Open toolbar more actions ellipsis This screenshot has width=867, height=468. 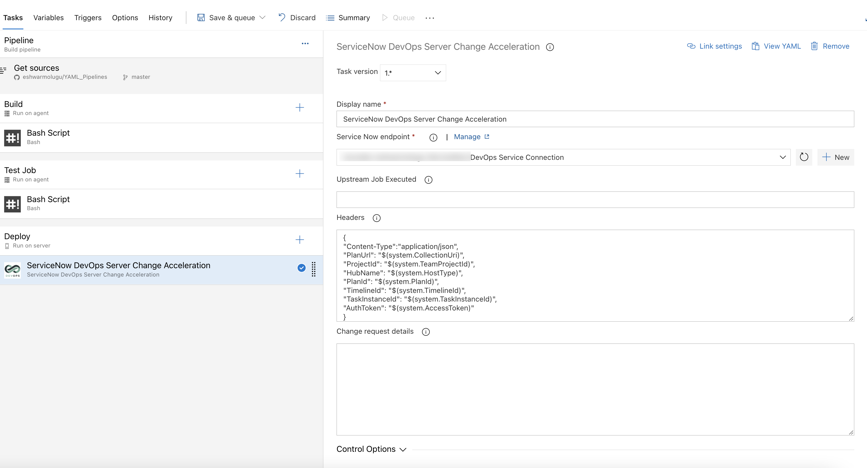coord(430,18)
